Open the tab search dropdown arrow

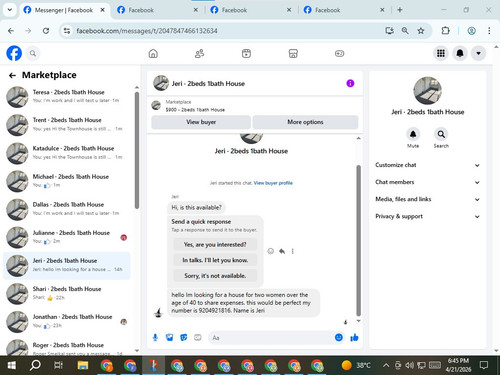(10, 10)
